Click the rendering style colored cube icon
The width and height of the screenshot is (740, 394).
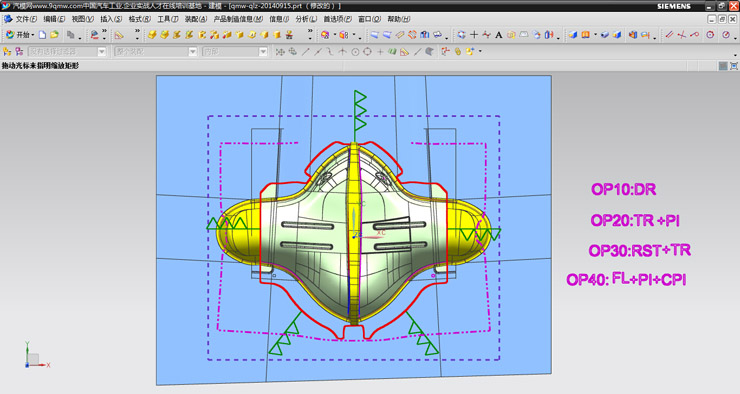344,35
